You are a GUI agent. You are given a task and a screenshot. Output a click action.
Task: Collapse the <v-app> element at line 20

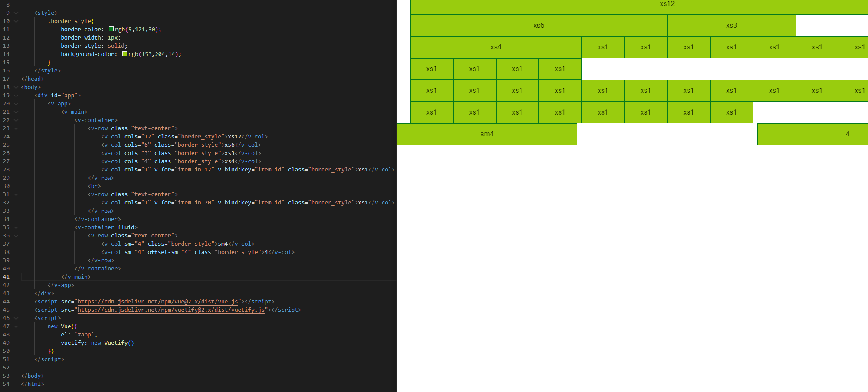click(16, 104)
